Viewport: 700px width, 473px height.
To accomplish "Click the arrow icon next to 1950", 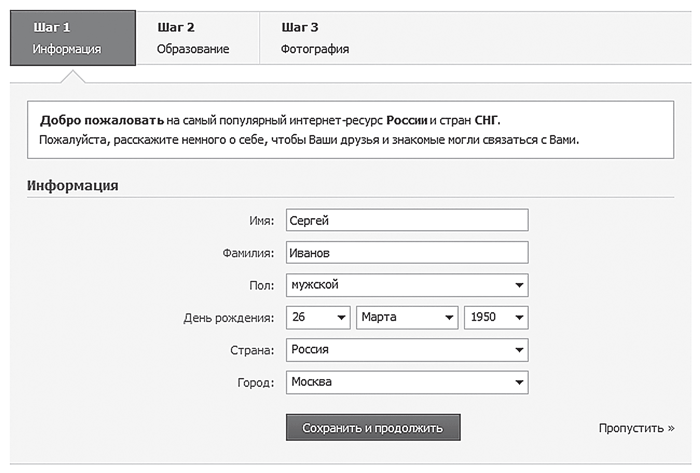I will point(519,318).
